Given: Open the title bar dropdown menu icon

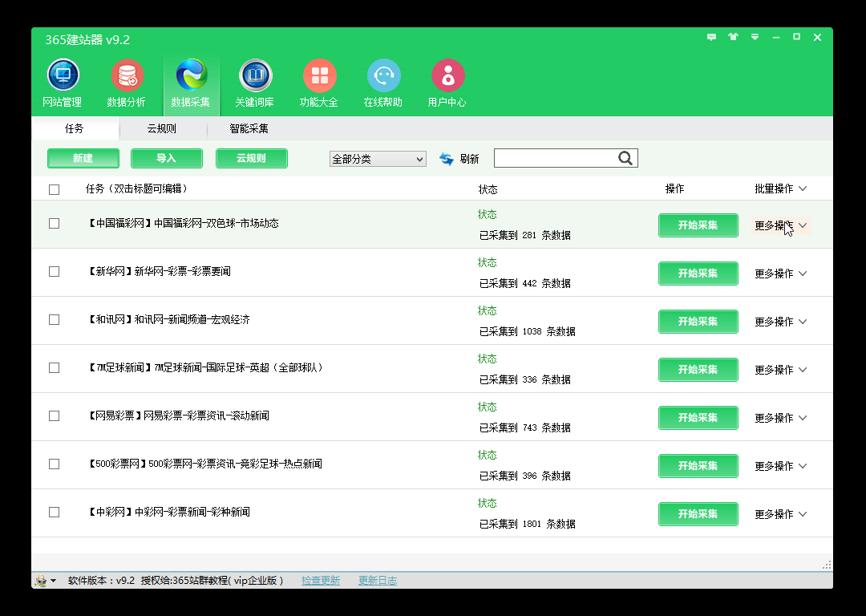Looking at the screenshot, I should coord(755,37).
